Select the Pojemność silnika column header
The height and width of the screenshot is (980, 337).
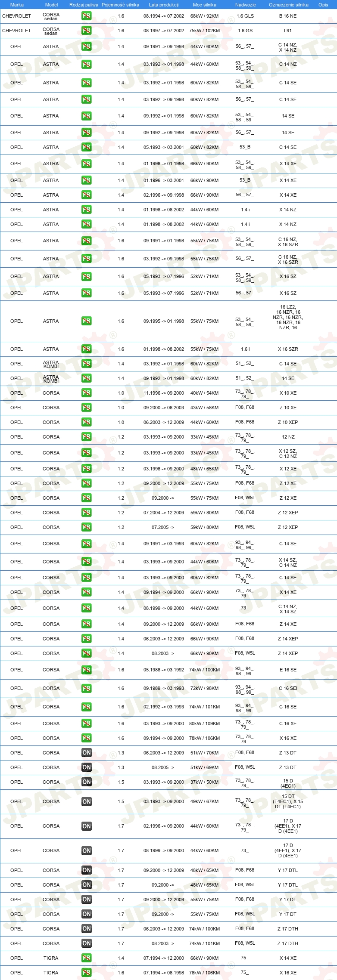coord(120,5)
